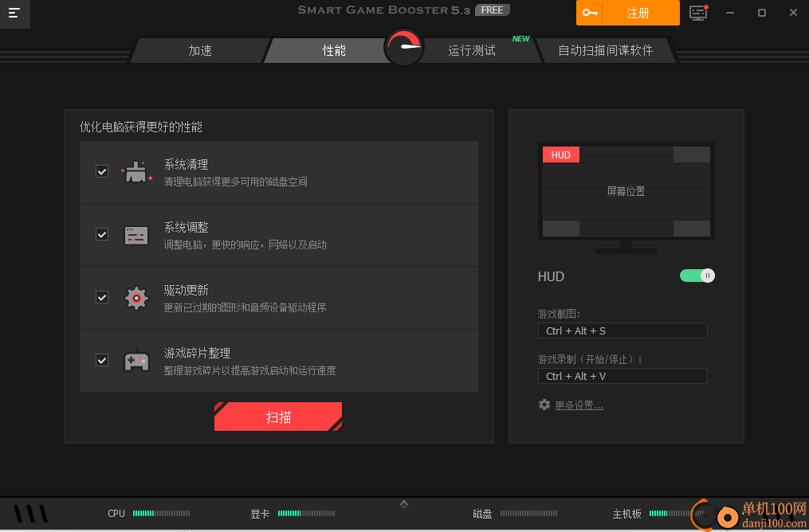Uncheck the 驱动更新 checkbox
The height and width of the screenshot is (532, 809).
coord(102,297)
